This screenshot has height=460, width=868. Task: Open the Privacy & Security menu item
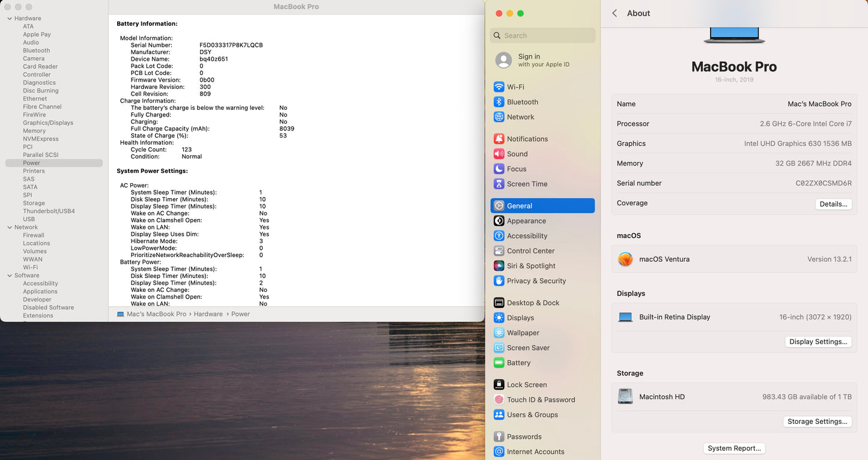point(536,281)
